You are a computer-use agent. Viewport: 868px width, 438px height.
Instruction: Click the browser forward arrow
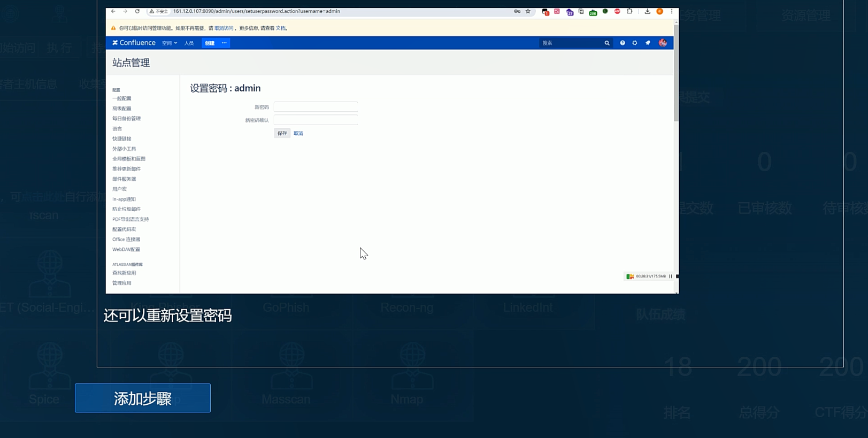[125, 11]
